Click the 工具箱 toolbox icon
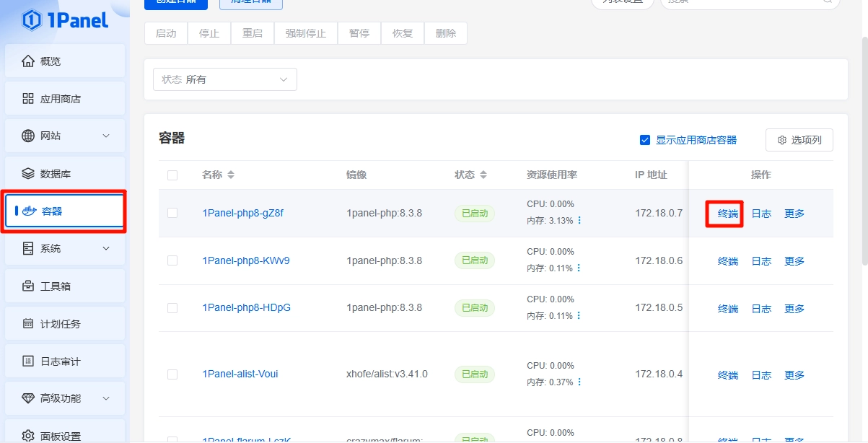Image resolution: width=868 pixels, height=443 pixels. [28, 286]
